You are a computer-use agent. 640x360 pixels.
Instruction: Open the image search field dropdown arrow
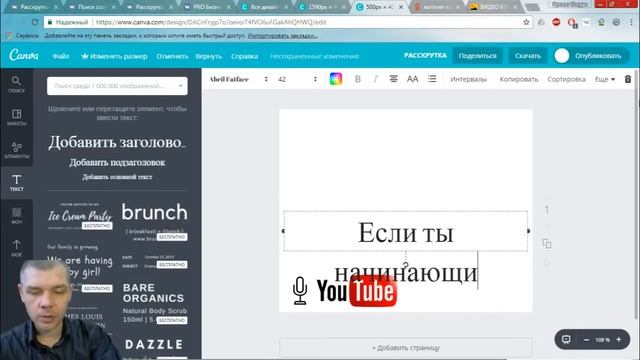[x=180, y=86]
